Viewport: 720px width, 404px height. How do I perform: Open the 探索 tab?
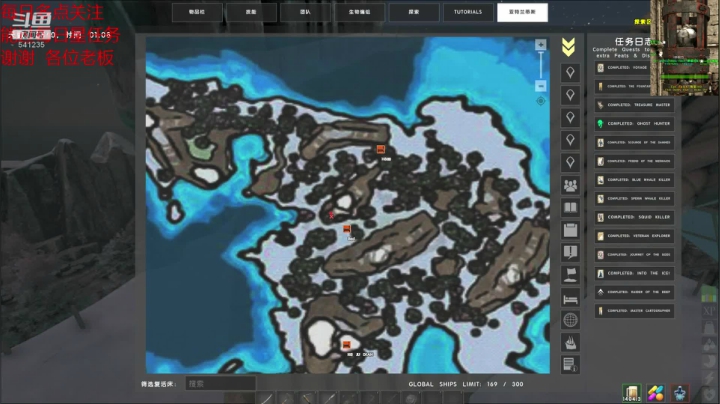coord(414,12)
